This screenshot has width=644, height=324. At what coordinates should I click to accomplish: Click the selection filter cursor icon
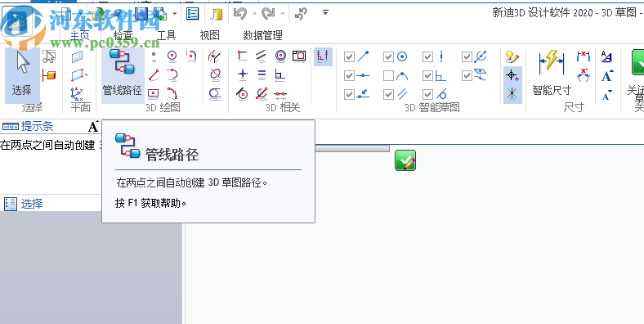(x=49, y=56)
